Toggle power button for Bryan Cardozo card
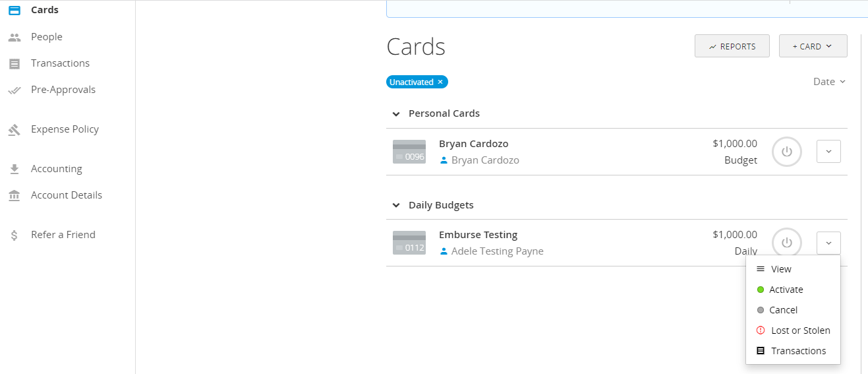 (x=786, y=152)
